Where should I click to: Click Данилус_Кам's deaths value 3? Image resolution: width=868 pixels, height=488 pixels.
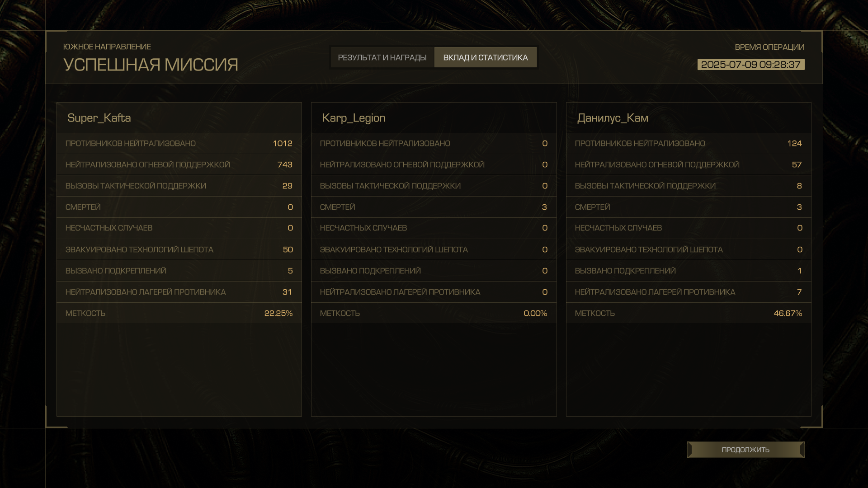point(799,207)
